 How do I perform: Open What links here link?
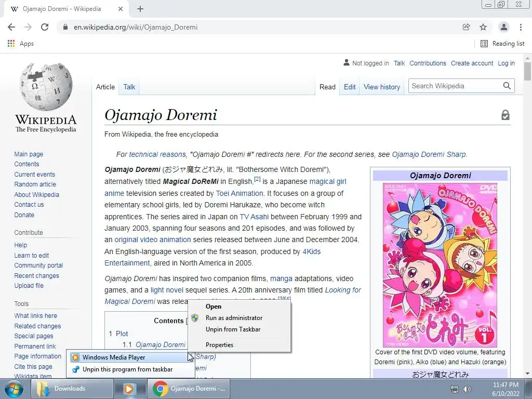tap(36, 315)
